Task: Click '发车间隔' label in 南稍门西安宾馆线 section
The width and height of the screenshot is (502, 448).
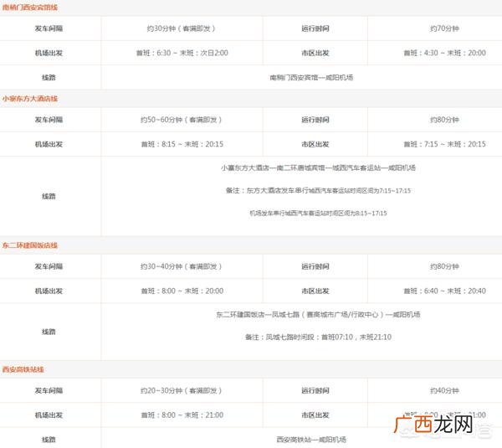Action: pyautogui.click(x=49, y=28)
